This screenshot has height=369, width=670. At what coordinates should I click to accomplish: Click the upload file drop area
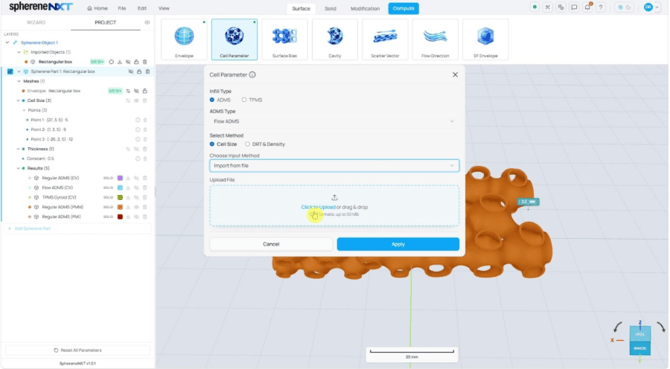pyautogui.click(x=334, y=206)
